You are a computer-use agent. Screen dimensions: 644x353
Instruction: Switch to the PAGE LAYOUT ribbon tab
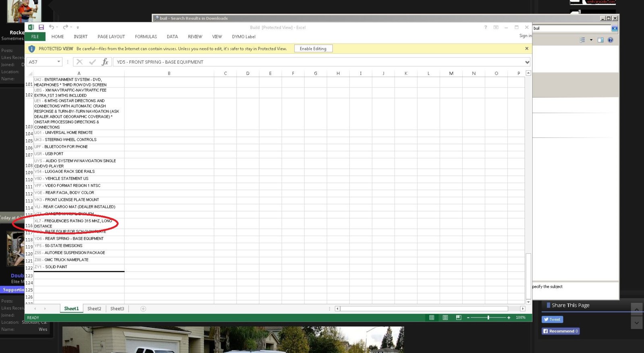[111, 37]
